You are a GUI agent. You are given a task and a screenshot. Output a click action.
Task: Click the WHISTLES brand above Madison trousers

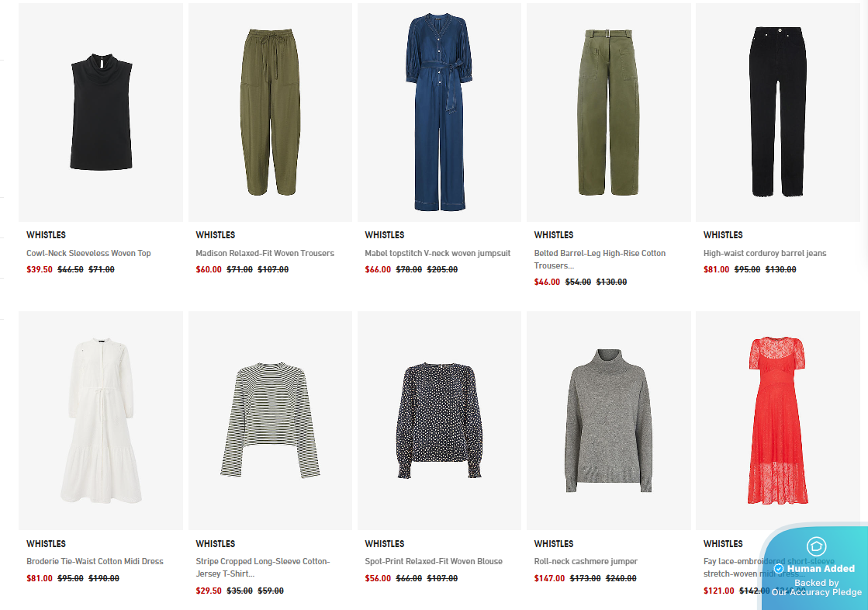coord(216,235)
